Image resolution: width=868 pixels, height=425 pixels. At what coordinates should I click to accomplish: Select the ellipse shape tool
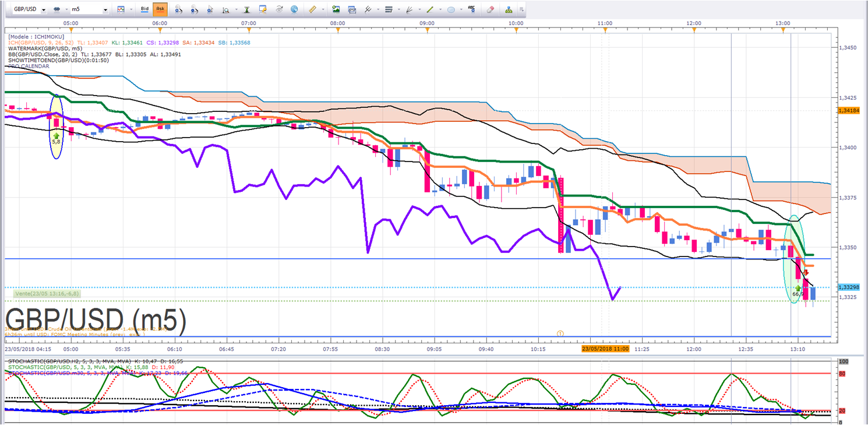451,10
